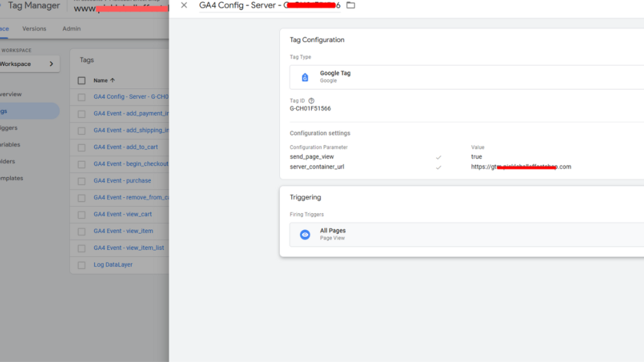Open GA4 Event - add_shipping_info tag
644x362 pixels.
(131, 130)
